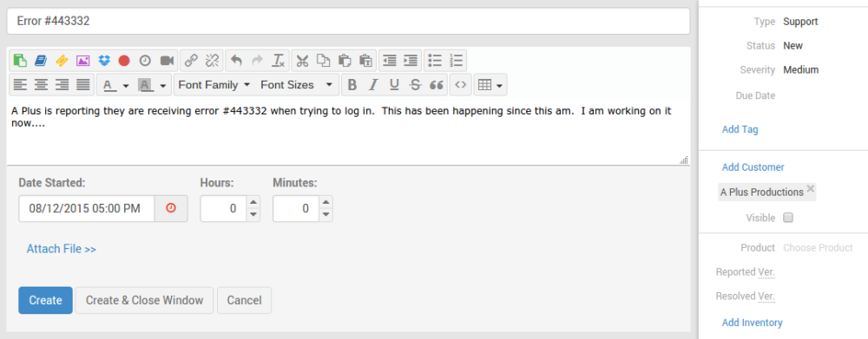Apply blockquote formatting icon
Screen dimensions: 868x339
pyautogui.click(x=437, y=85)
